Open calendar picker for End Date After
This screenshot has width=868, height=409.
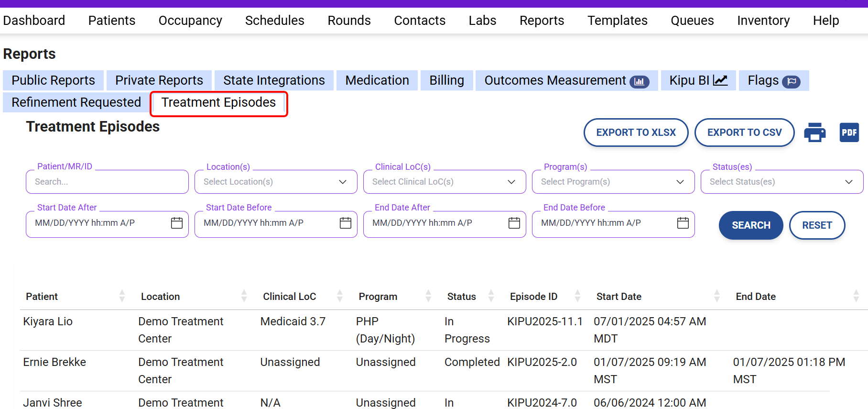514,223
